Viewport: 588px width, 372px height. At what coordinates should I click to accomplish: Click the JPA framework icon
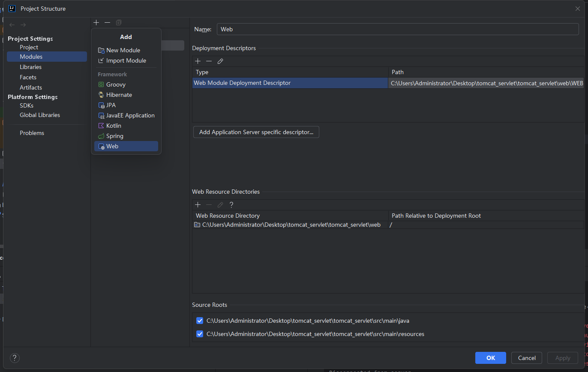coord(101,105)
